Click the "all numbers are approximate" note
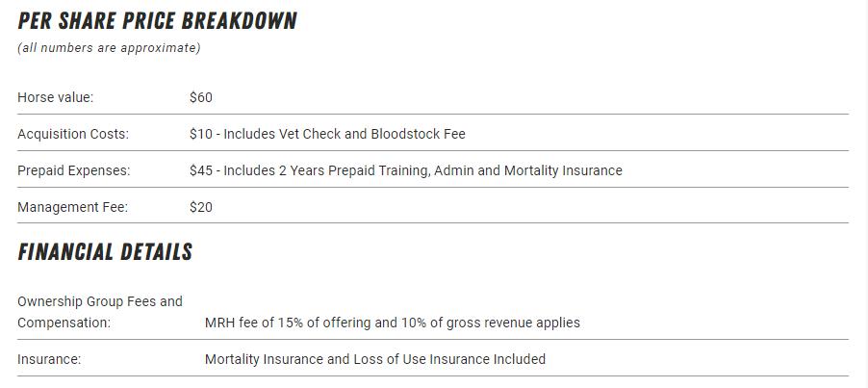 pyautogui.click(x=109, y=48)
